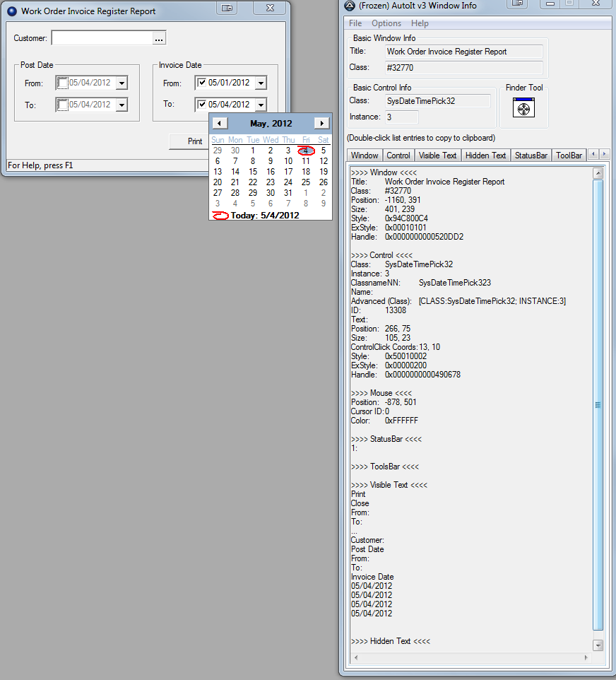Open the Options menu in AutoIt
The width and height of the screenshot is (616, 680).
386,23
